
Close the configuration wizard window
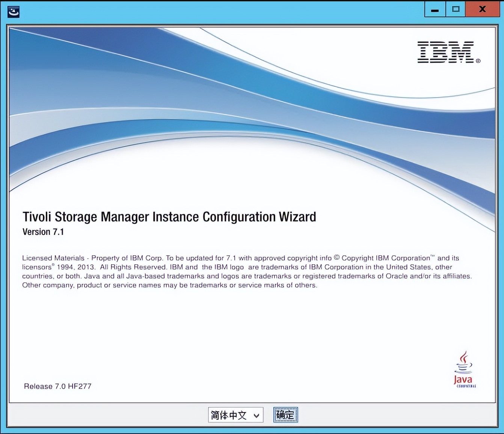click(x=483, y=9)
